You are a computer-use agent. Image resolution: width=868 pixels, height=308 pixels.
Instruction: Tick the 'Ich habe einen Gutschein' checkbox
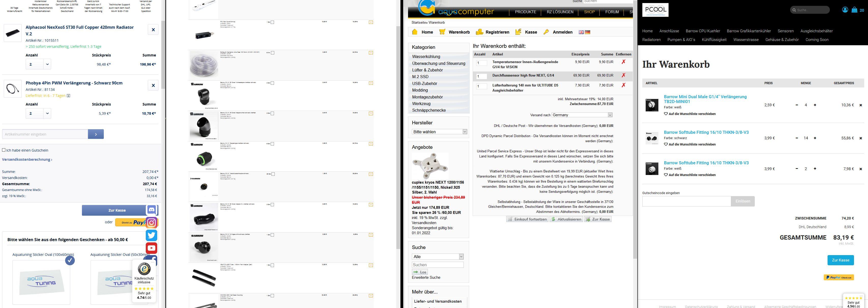pyautogui.click(x=4, y=150)
